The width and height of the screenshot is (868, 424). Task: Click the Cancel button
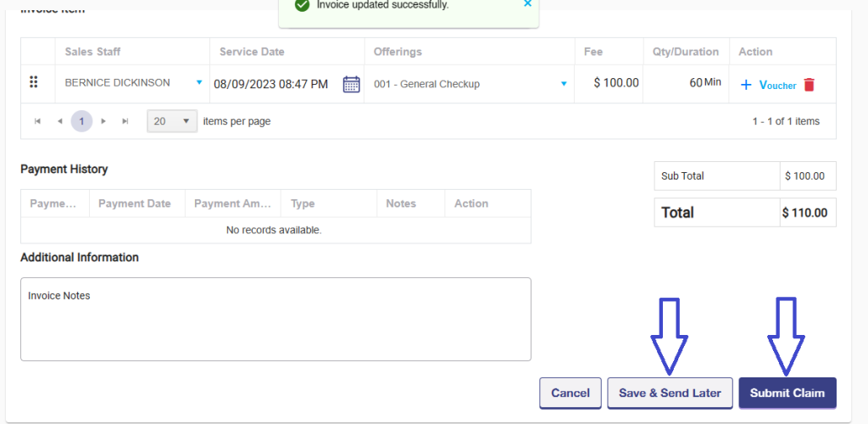tap(570, 393)
